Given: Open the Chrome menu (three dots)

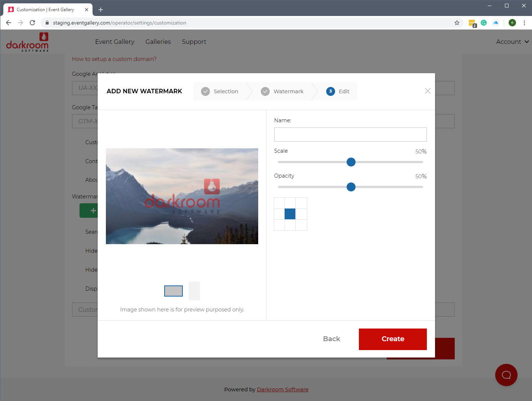Looking at the screenshot, I should pyautogui.click(x=524, y=23).
